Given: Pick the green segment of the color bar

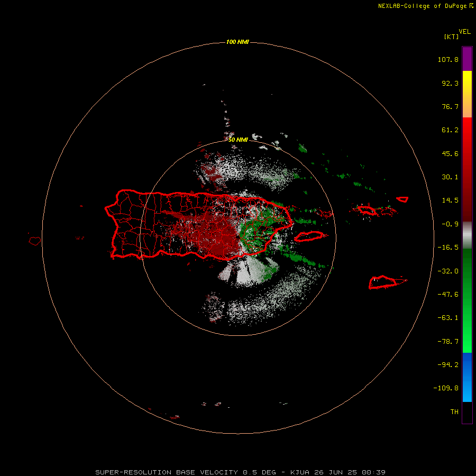Looking at the screenshot, I should click(x=467, y=300).
